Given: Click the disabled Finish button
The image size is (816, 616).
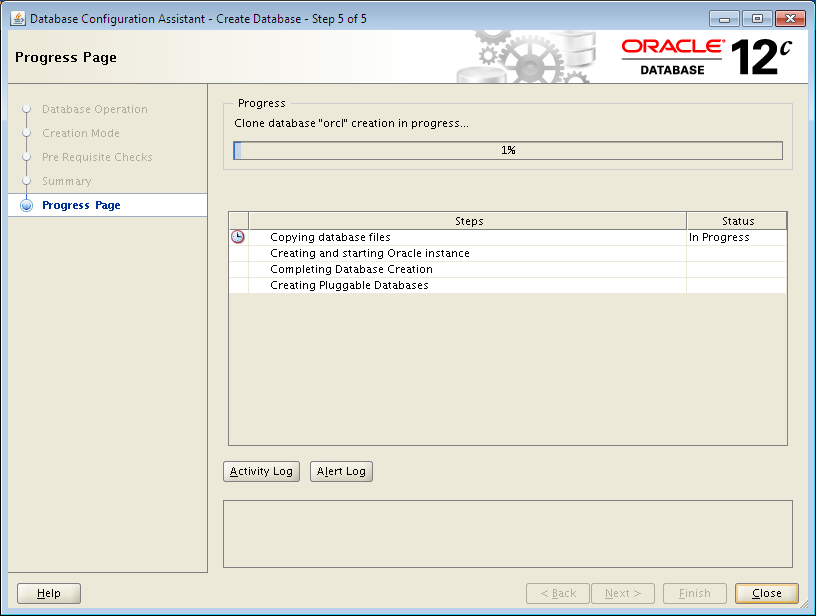Looking at the screenshot, I should [x=695, y=592].
